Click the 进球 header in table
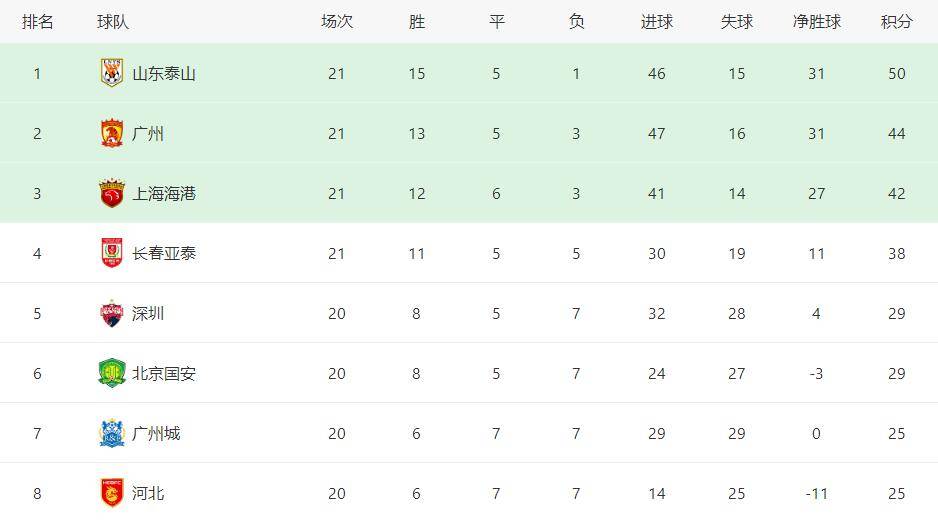 pos(657,22)
